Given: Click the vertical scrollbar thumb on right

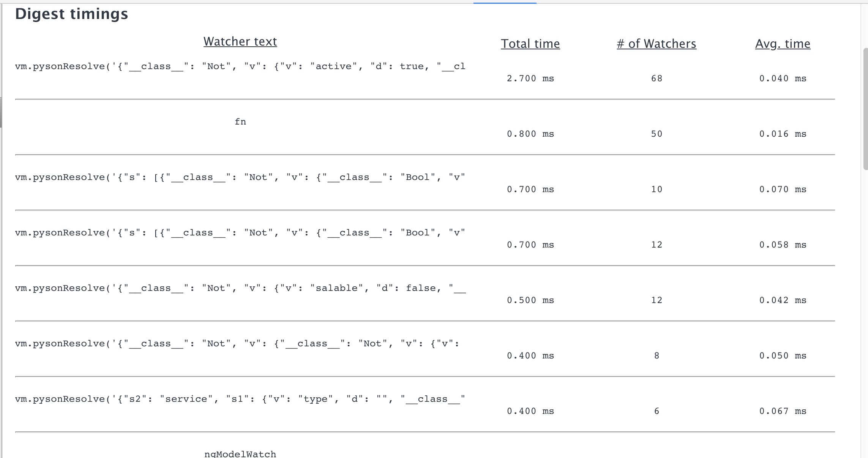Looking at the screenshot, I should tap(865, 108).
